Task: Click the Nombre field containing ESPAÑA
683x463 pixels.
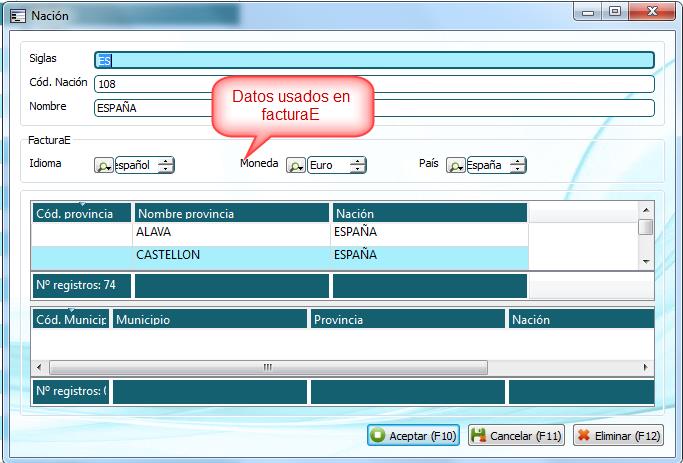Action: click(x=374, y=108)
